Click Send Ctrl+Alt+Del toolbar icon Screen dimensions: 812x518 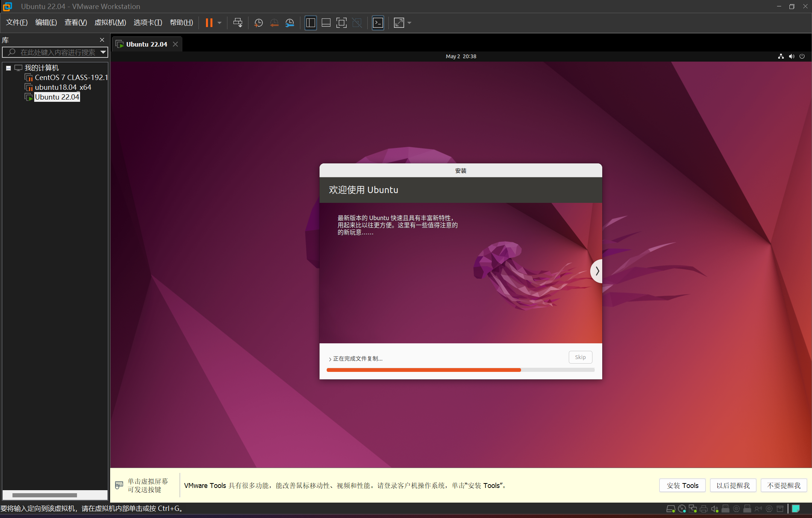pos(238,23)
